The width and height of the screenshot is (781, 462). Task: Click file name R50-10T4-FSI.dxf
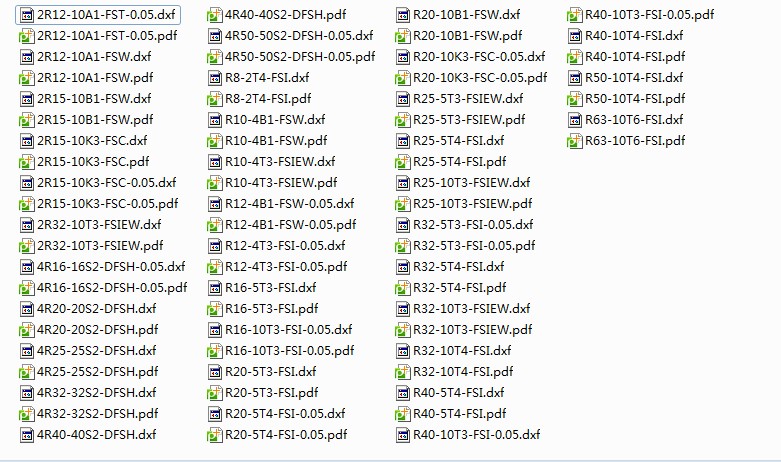[x=634, y=78]
